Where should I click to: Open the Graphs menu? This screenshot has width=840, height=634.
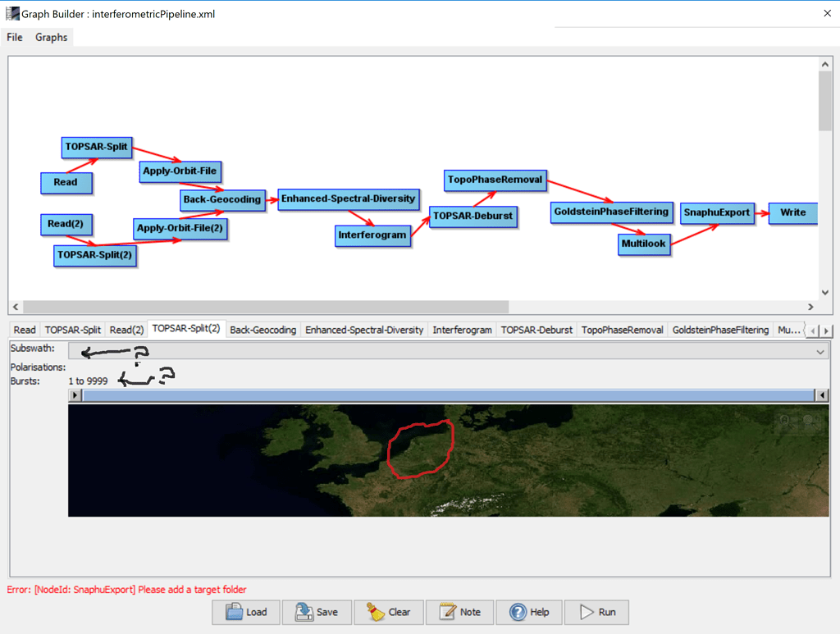(x=50, y=37)
